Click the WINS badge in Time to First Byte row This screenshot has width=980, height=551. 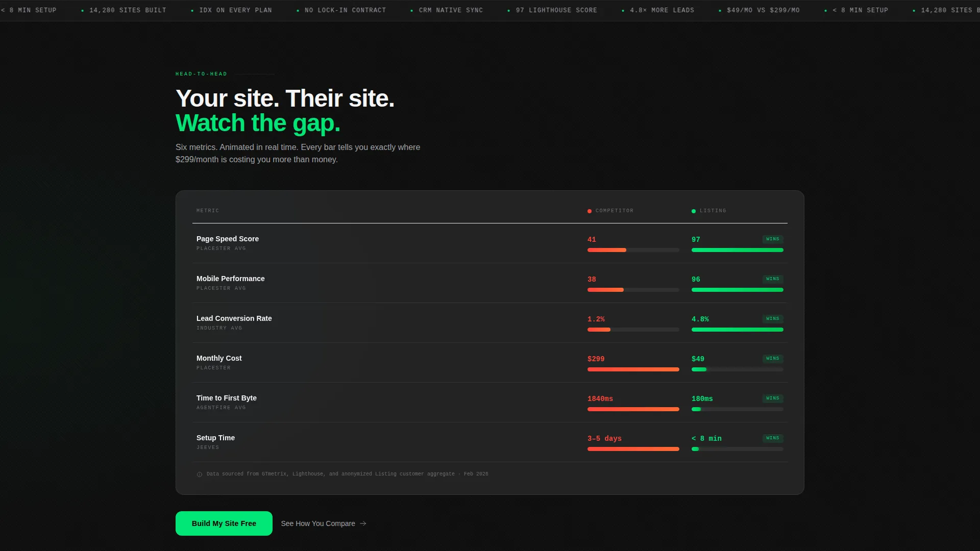tap(773, 398)
